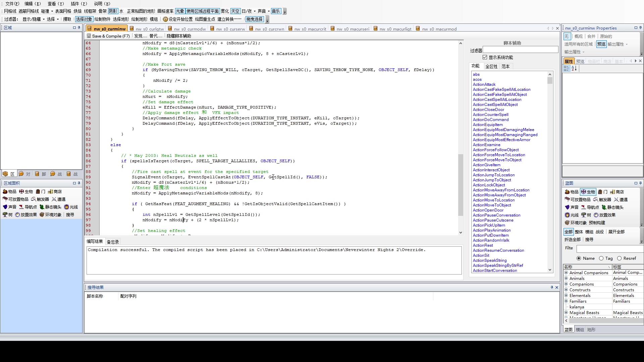The image size is (644, 362).
Task: Switch to the nw_s0_curlgtw script tab
Action: pos(147,29)
